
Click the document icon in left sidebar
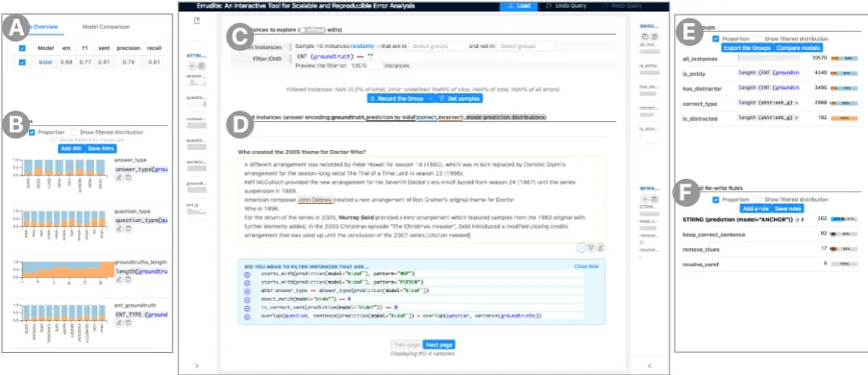click(196, 21)
